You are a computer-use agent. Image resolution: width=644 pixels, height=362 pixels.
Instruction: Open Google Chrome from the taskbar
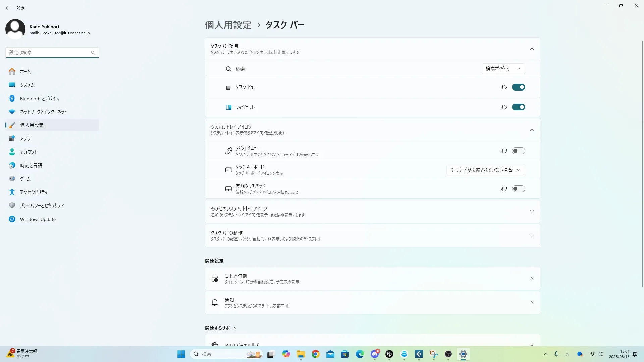315,354
